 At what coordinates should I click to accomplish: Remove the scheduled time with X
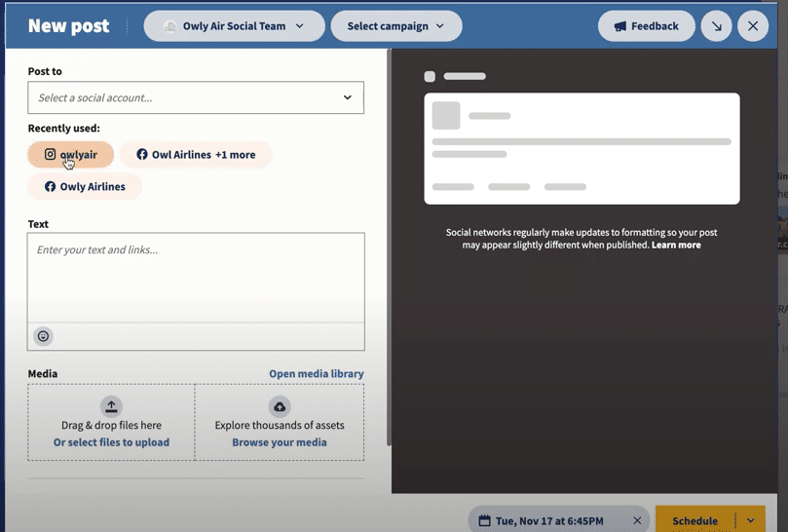point(637,520)
